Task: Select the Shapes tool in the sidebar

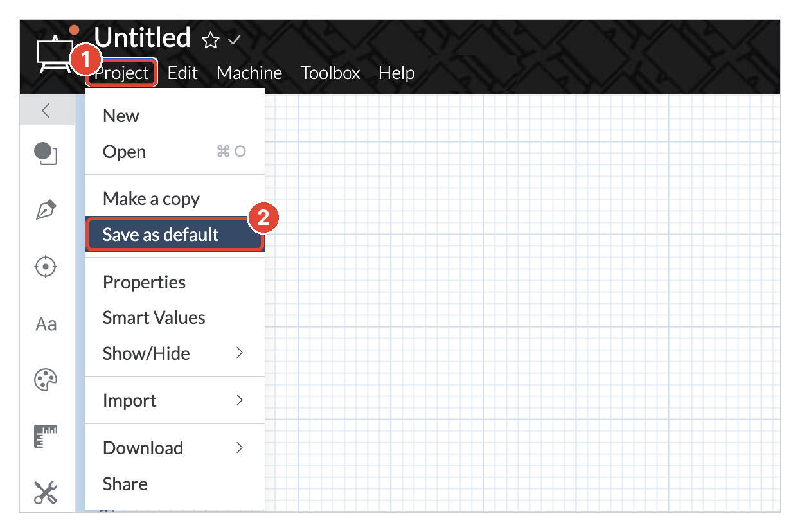Action: click(x=46, y=154)
